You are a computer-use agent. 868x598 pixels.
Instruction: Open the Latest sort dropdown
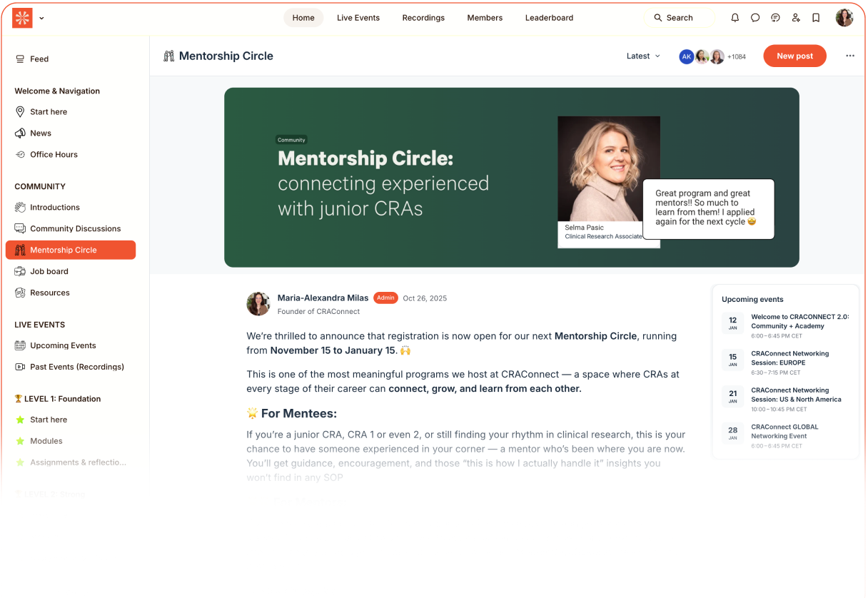pyautogui.click(x=643, y=56)
